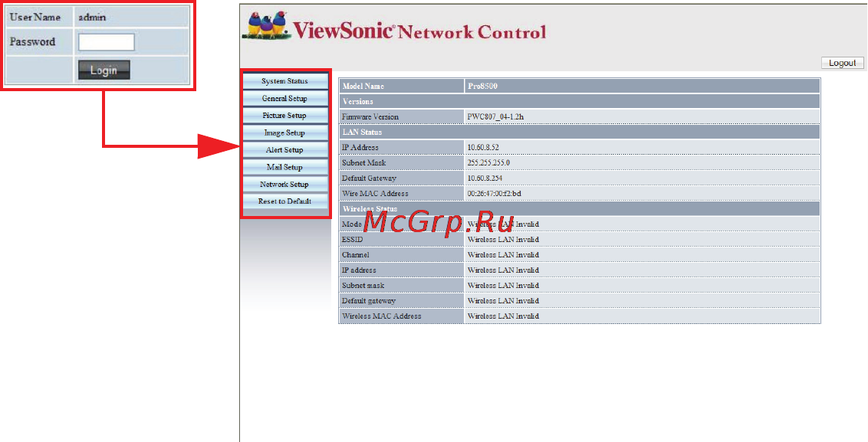Open Alert Setup

pos(284,150)
